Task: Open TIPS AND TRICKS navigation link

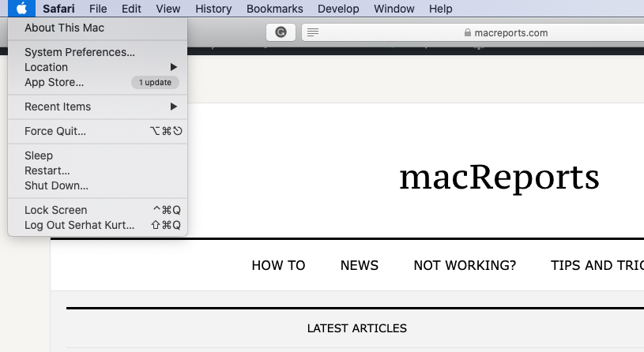Action: point(597,265)
